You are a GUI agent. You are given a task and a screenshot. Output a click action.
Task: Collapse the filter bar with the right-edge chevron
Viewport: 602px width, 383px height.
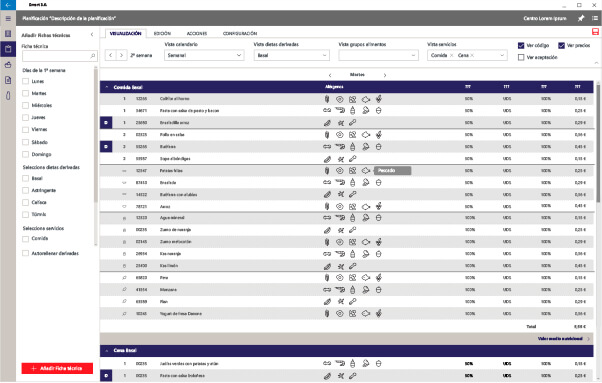(x=596, y=63)
